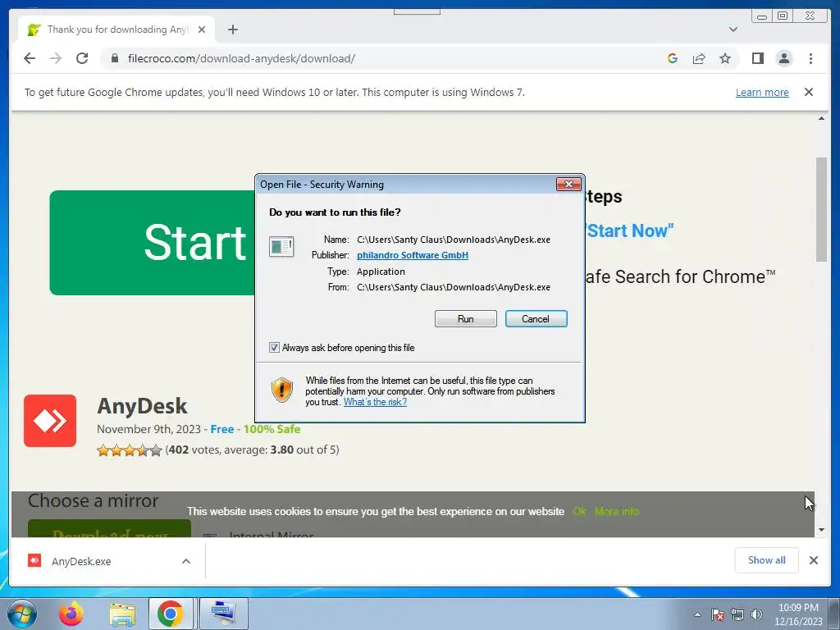Click the browser forward arrow

(56, 58)
